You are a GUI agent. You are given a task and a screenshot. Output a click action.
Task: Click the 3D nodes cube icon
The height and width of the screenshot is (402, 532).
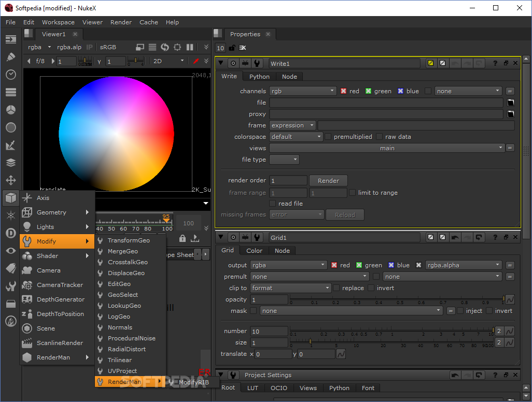(11, 198)
